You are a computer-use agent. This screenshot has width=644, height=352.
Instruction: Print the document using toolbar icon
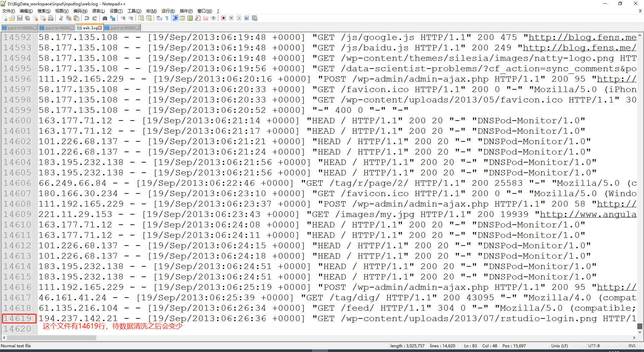click(51, 18)
